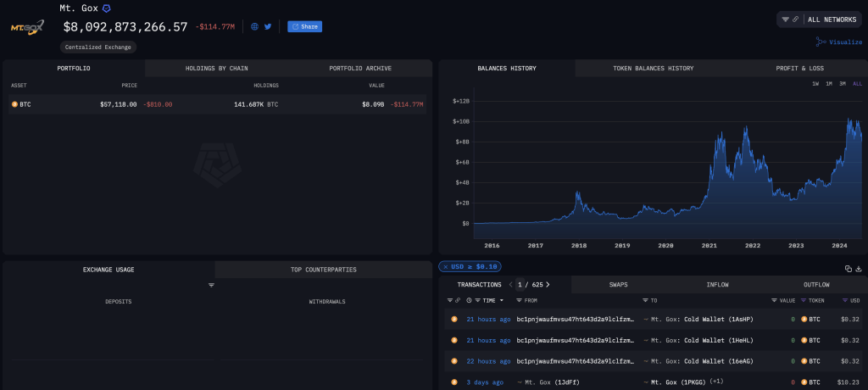Image resolution: width=868 pixels, height=390 pixels.
Task: Select the 1M chart range
Action: point(829,84)
